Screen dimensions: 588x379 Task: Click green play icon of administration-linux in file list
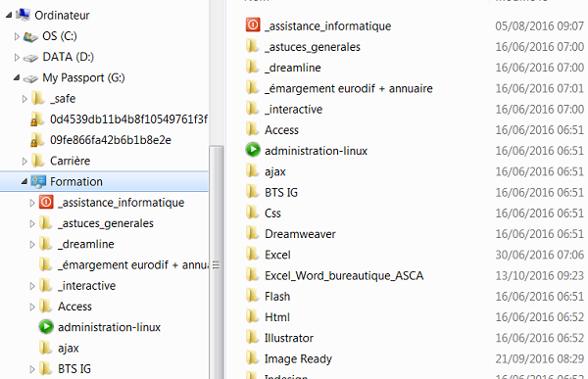click(x=253, y=150)
